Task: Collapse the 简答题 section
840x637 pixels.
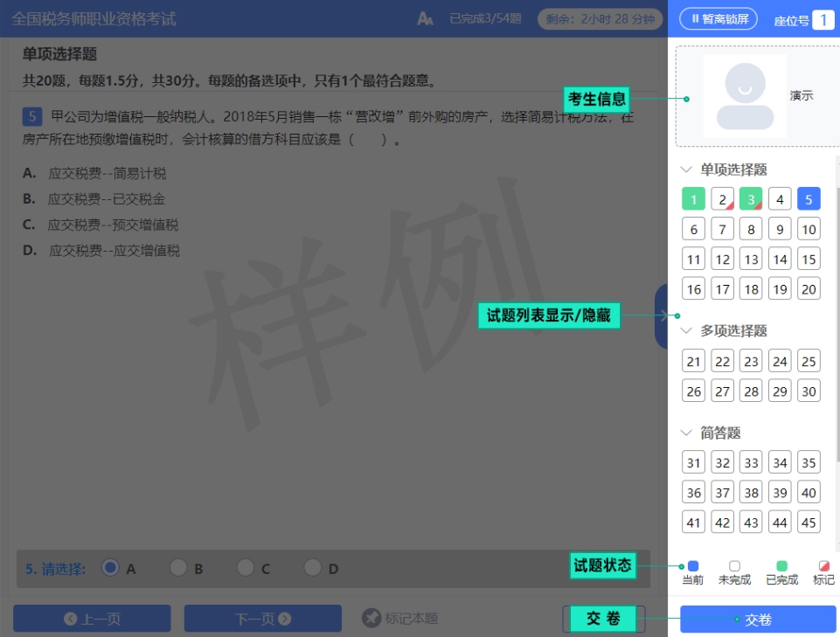Action: 686,433
